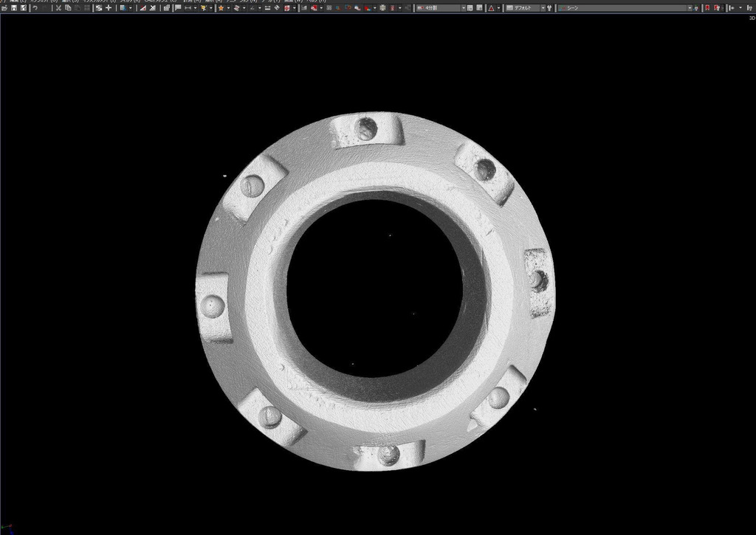Click the distance measurement ruler icon
The height and width of the screenshot is (535, 756).
click(x=188, y=8)
